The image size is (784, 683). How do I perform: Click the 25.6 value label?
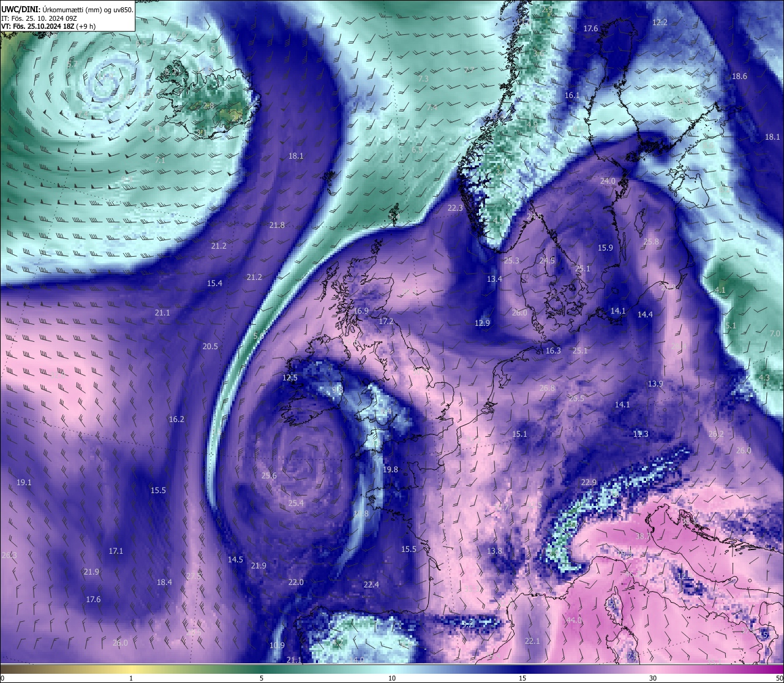click(x=269, y=475)
